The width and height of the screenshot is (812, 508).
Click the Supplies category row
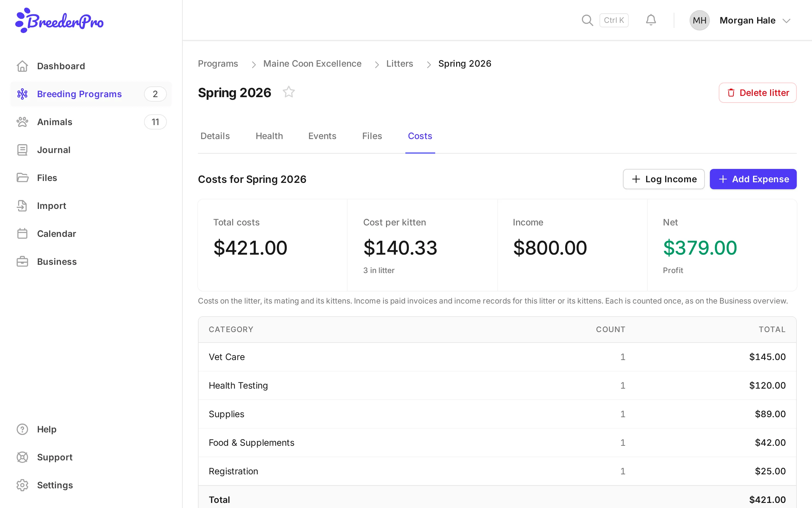(497, 414)
